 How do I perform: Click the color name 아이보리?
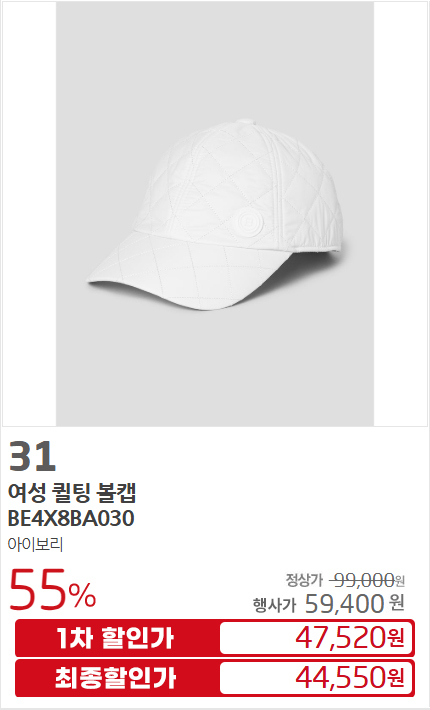pos(35,544)
